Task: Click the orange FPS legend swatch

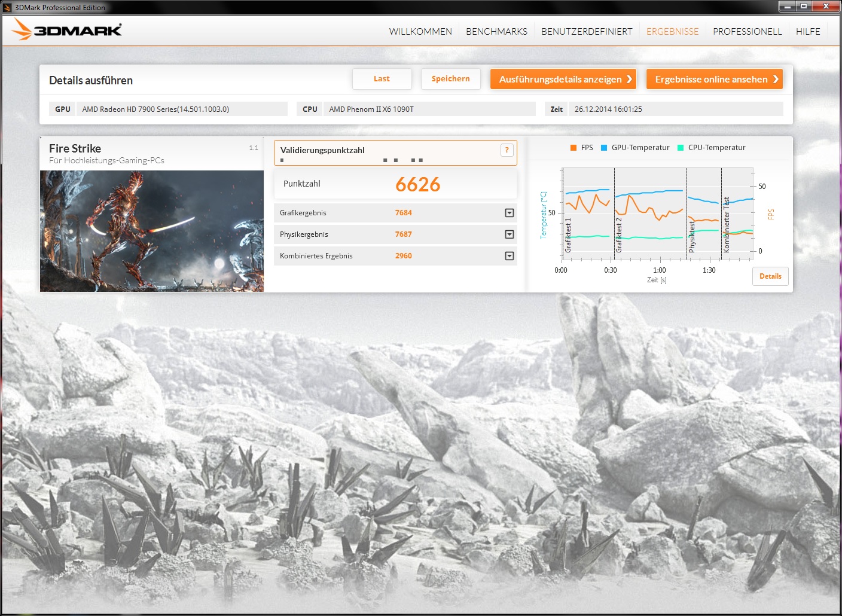Action: 573,148
